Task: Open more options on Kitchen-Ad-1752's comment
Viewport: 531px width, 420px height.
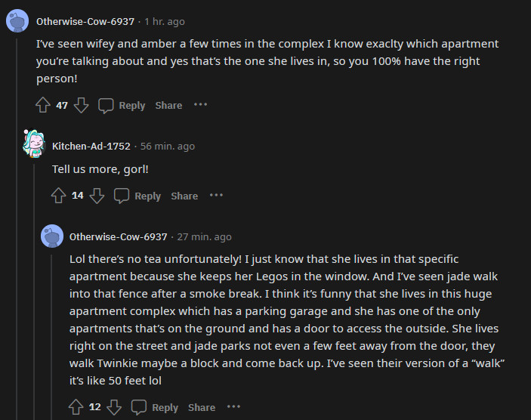Action: (x=216, y=196)
